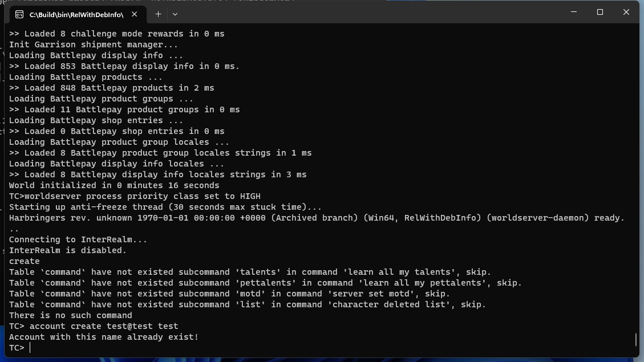Viewport: 644px width, 362px height.
Task: Click the 'Account with this name already exist!' line
Action: point(103,337)
